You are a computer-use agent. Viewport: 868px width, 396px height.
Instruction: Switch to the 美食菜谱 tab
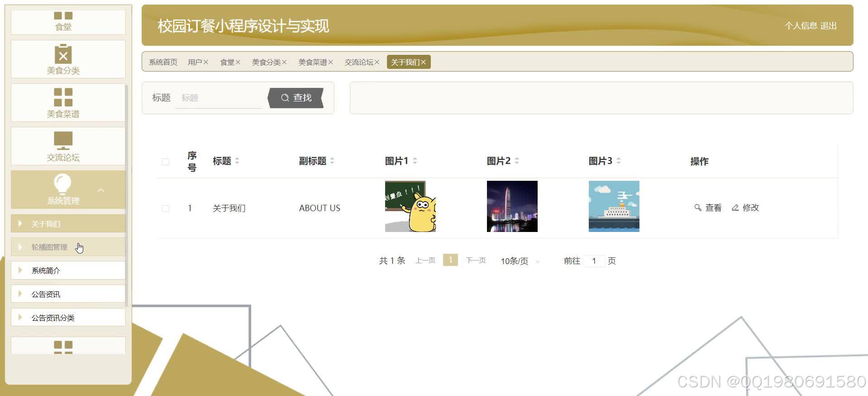point(312,63)
